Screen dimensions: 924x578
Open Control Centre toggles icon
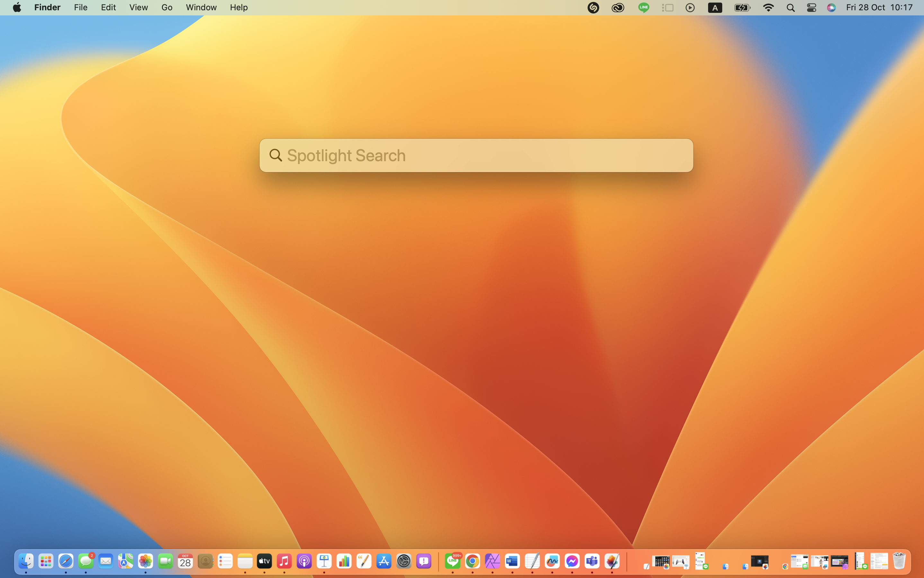[811, 8]
